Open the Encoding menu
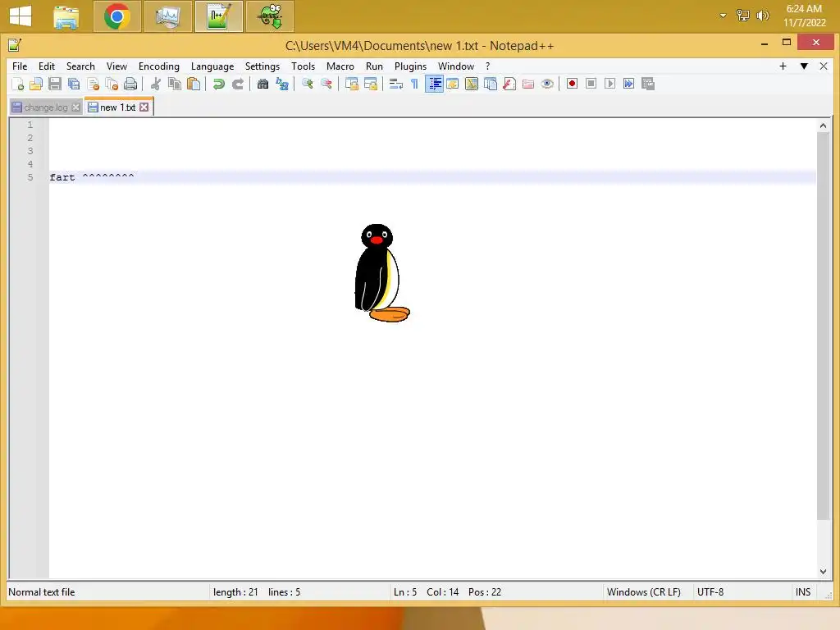The image size is (840, 630). (x=158, y=66)
